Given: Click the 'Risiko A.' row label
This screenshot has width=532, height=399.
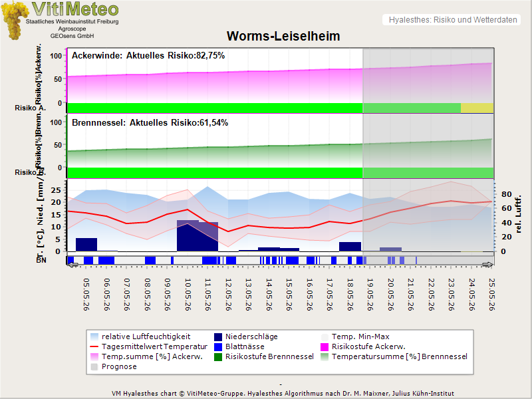Looking at the screenshot, I should (x=30, y=108).
